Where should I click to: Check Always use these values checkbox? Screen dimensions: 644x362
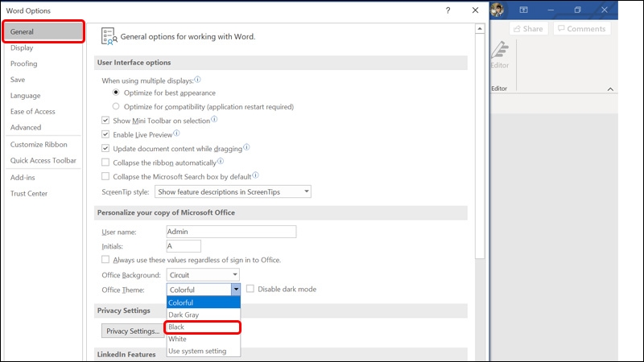[105, 259]
